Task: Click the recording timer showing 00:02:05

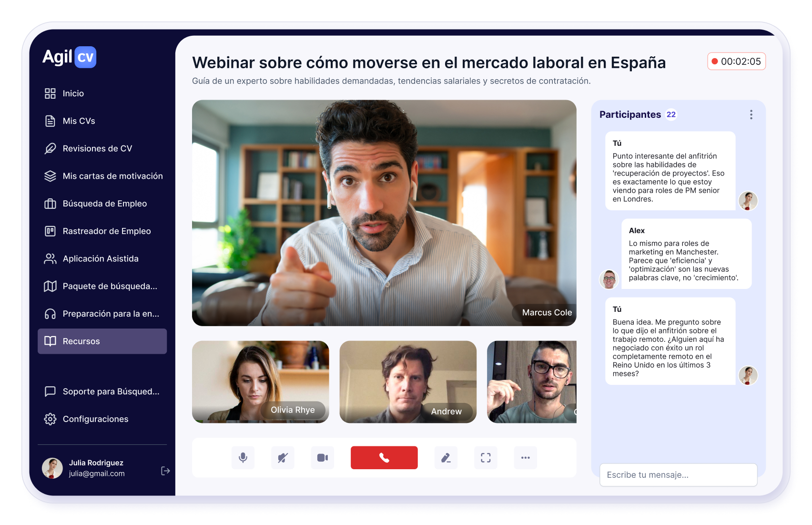Action: click(x=736, y=61)
